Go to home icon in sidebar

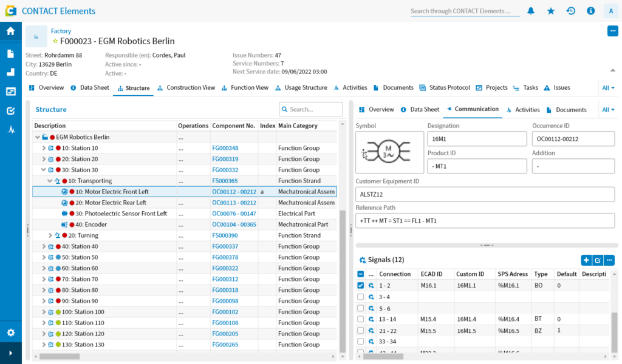coord(10,32)
